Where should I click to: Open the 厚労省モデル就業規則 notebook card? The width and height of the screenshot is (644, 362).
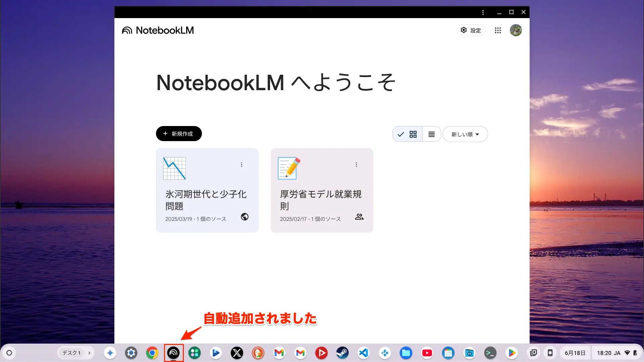click(x=322, y=190)
